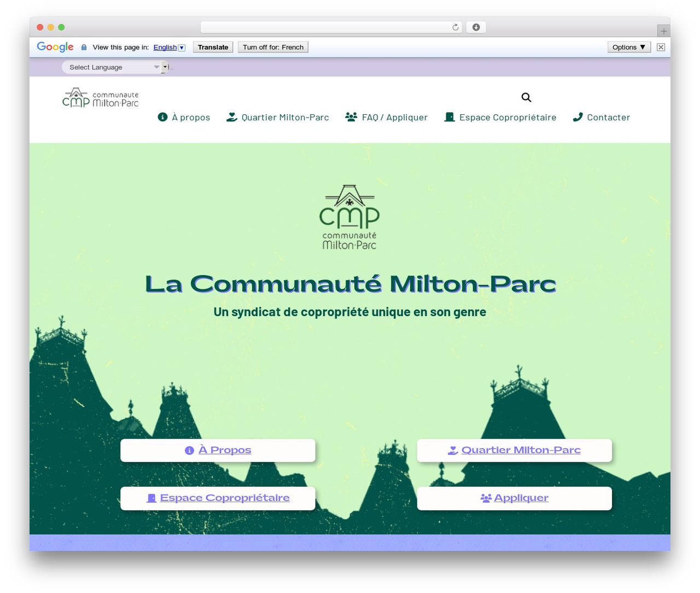The height and width of the screenshot is (593, 700).
Task: Click the door icon beside Espace Copropriétaire menu
Action: click(450, 117)
